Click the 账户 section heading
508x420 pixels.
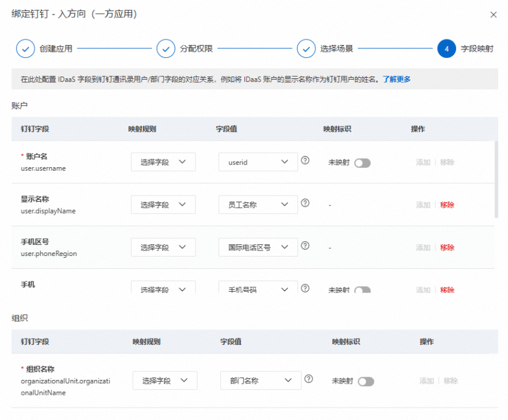pyautogui.click(x=19, y=105)
